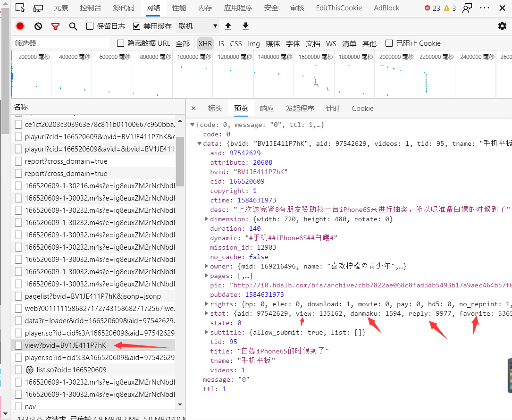Clear the network log with the block icon
512x420 pixels.
point(38,26)
